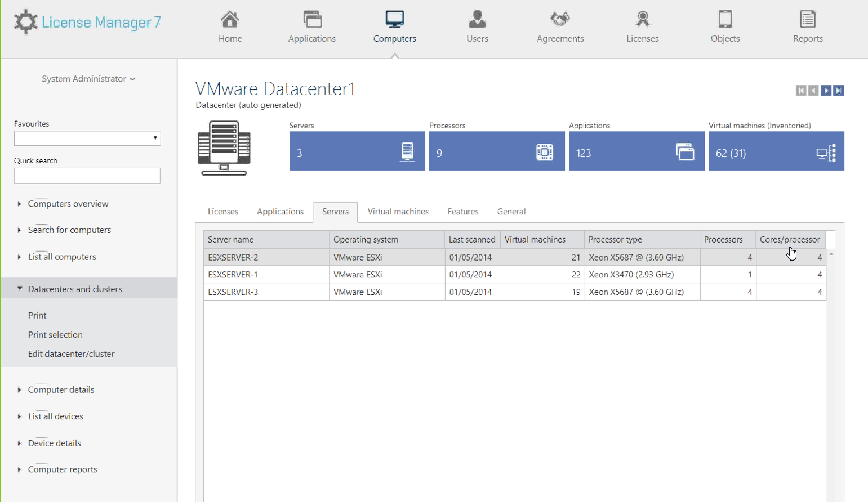Jump to the last record arrow
The image size is (868, 502).
pyautogui.click(x=838, y=91)
